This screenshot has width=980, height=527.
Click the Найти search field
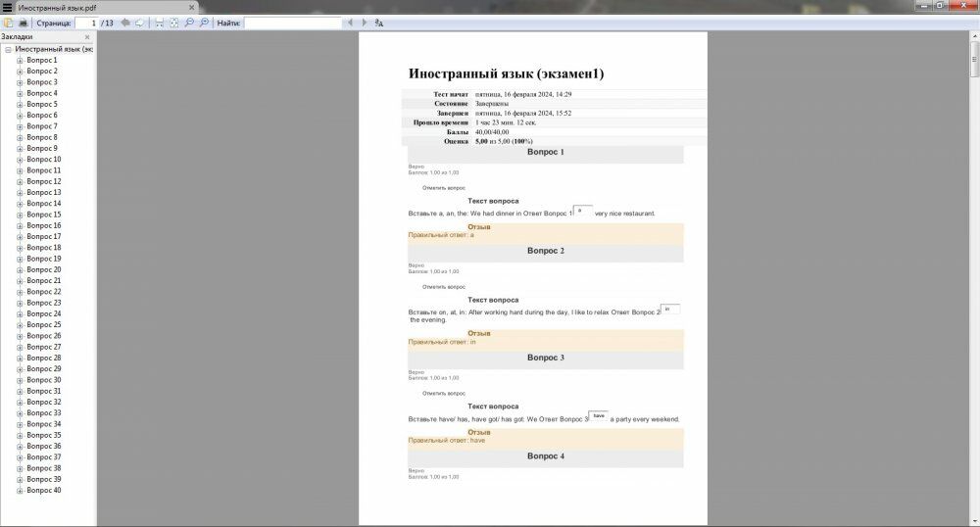click(x=292, y=24)
